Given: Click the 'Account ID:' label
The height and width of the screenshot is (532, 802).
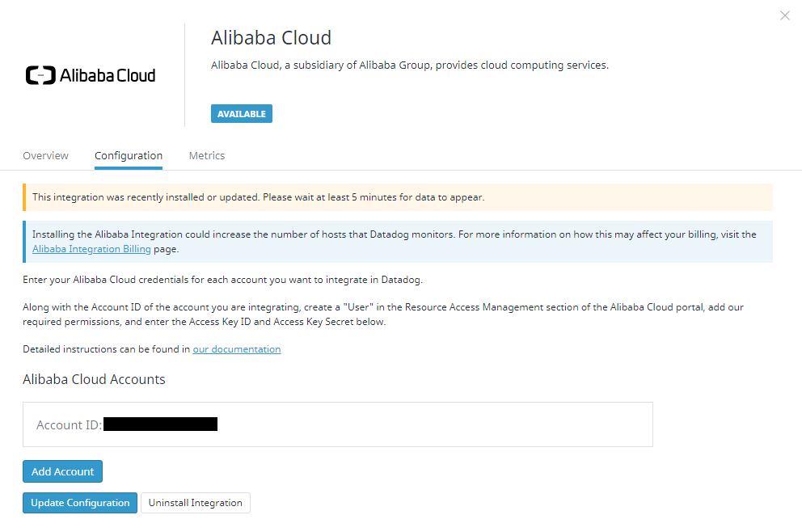Looking at the screenshot, I should pyautogui.click(x=69, y=425).
